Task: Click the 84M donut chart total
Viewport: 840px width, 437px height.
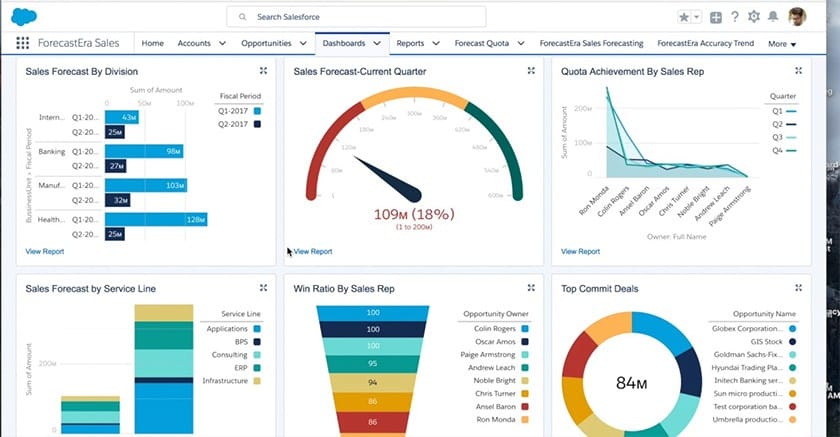Action: click(632, 383)
